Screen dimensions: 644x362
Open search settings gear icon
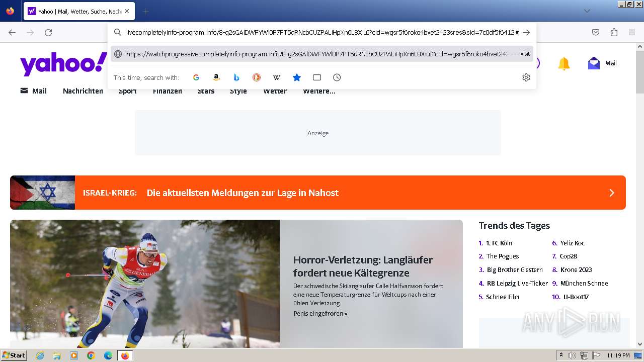pos(526,77)
